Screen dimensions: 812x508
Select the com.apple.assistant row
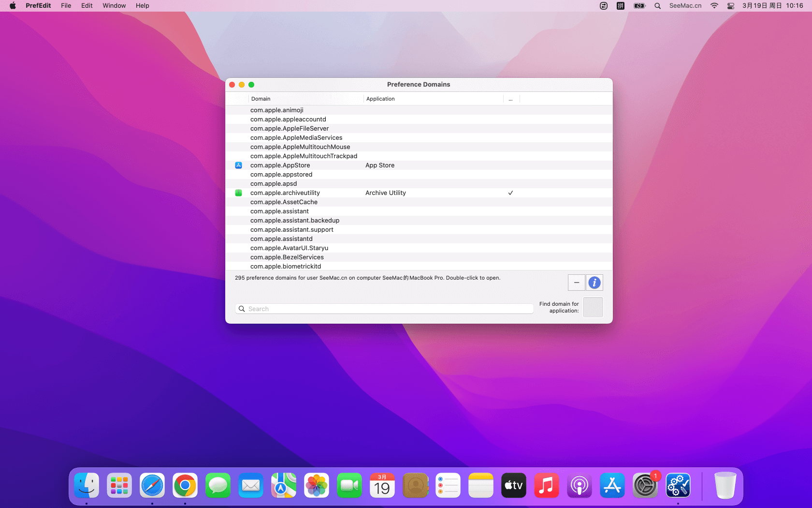(419, 211)
